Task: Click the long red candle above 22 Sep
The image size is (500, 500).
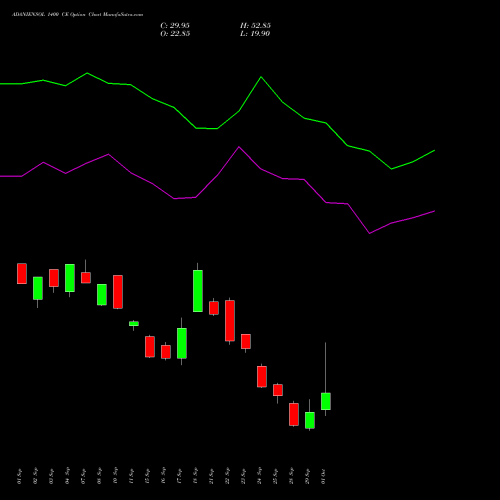Action: [230, 321]
